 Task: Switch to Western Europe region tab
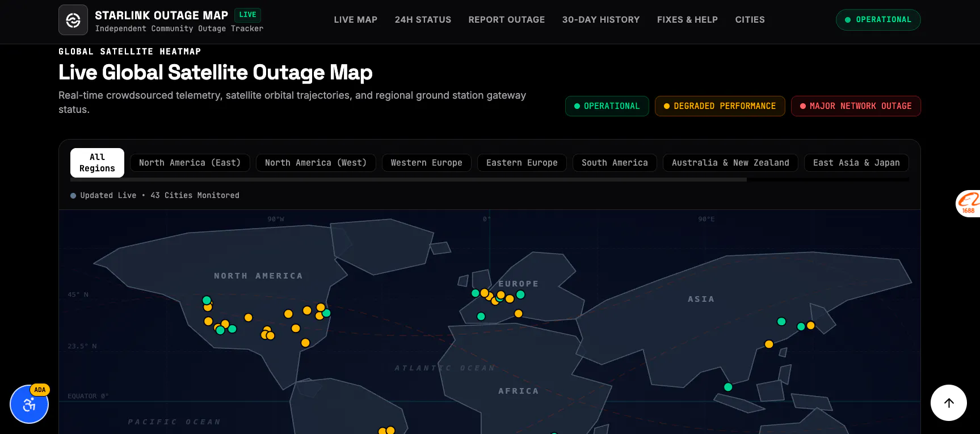427,163
